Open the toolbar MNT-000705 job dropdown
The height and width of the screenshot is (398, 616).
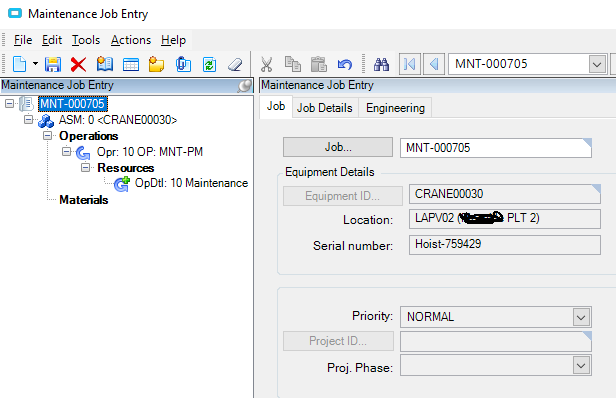coord(597,64)
